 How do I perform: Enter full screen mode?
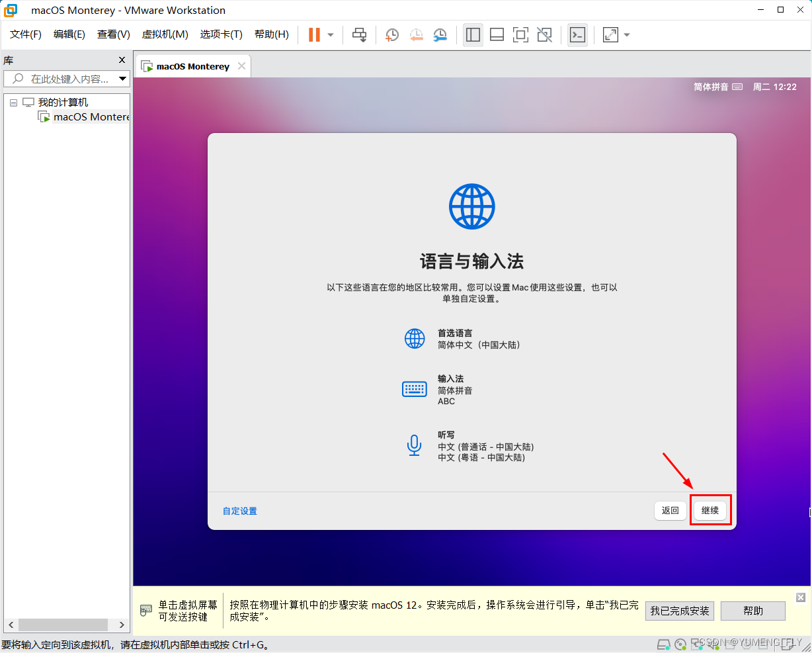[x=520, y=34]
